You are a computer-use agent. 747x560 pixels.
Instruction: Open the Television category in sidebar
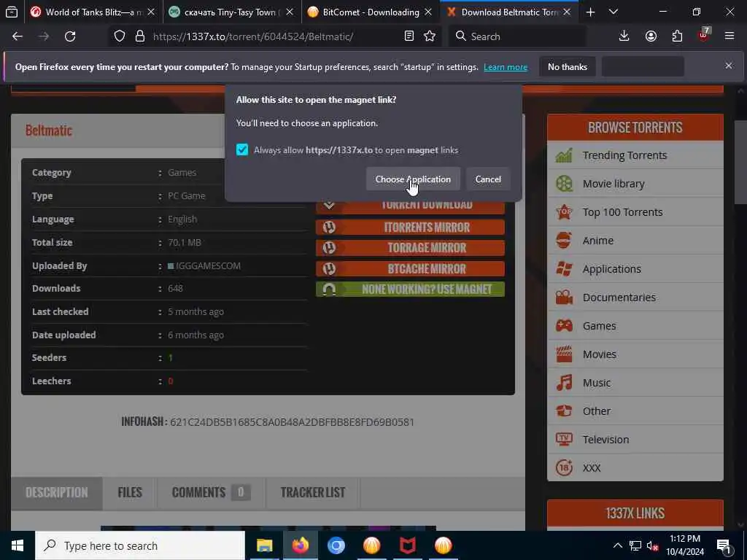pyautogui.click(x=635, y=440)
